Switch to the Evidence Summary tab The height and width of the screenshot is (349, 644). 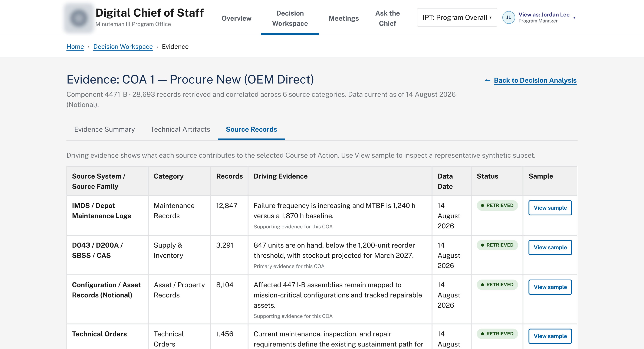pyautogui.click(x=105, y=129)
